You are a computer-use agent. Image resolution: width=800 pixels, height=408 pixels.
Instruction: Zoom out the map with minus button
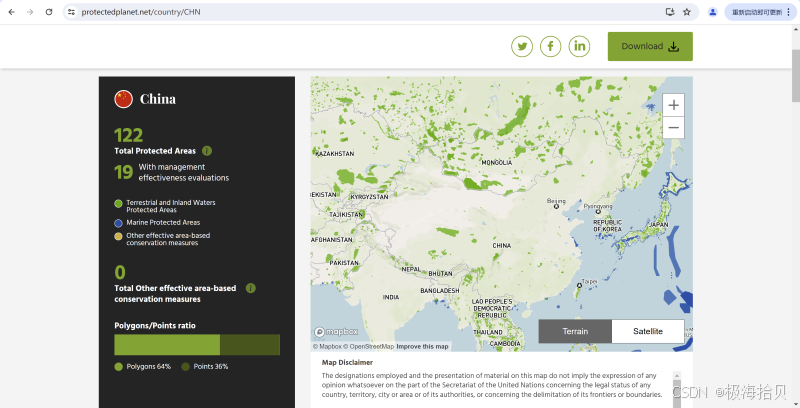point(673,128)
